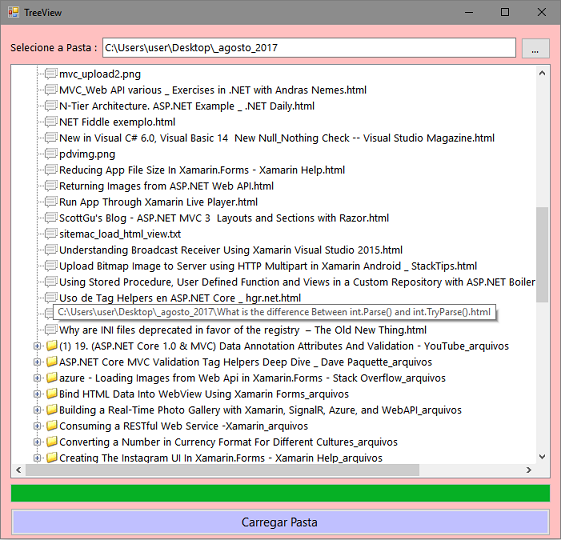Click the horizontal scrollbar right arrow
The height and width of the screenshot is (540, 561).
529,470
